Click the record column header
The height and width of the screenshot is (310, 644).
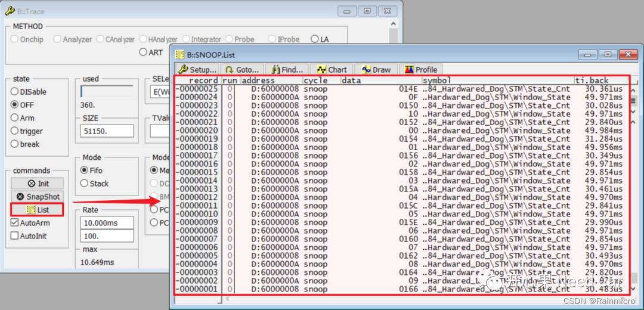(x=198, y=80)
